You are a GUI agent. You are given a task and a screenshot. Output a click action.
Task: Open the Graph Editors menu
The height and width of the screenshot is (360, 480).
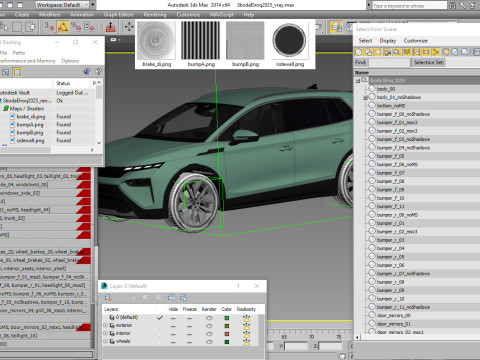pos(118,15)
